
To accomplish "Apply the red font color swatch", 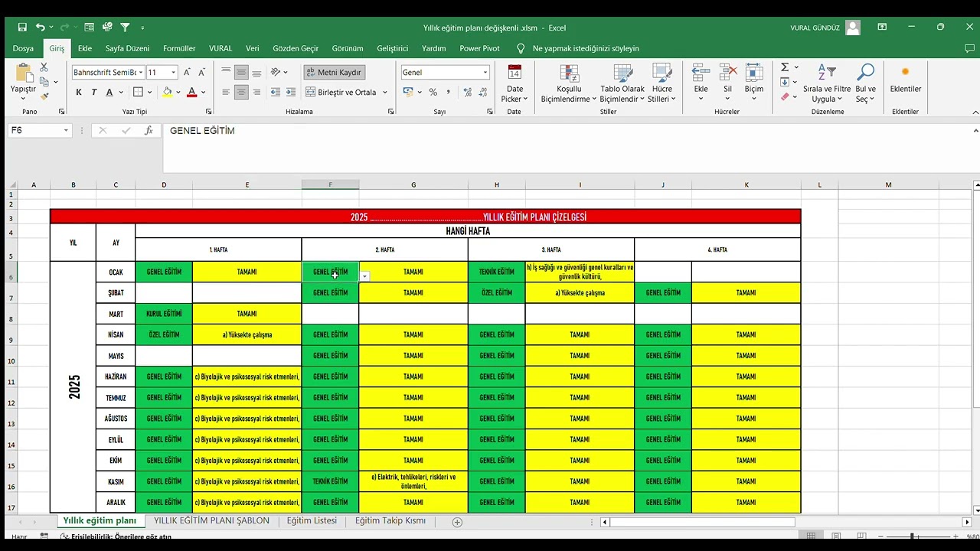I will coord(191,92).
